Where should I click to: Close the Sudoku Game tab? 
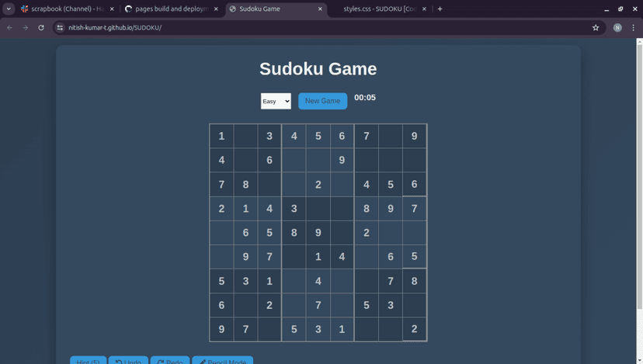click(x=320, y=9)
